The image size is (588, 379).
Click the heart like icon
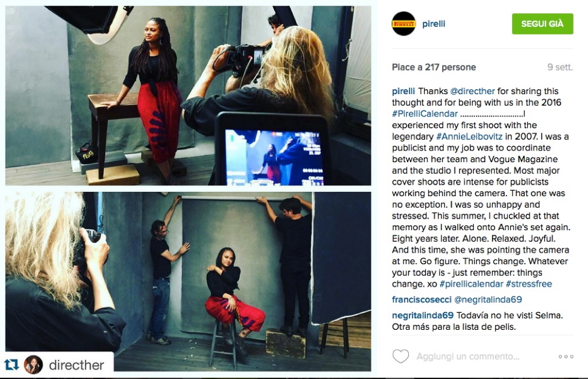coord(400,356)
